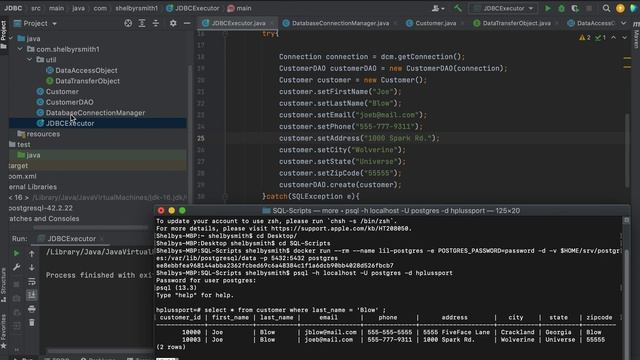Click src breadcrumb in navigation bar
The height and width of the screenshot is (360, 640).
pos(36,8)
